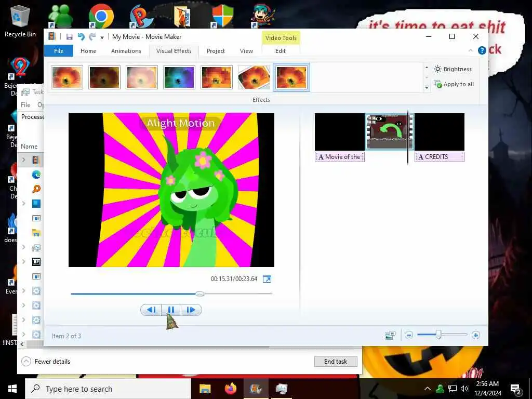Save the project using the floppy disk icon
Image resolution: width=532 pixels, height=399 pixels.
click(69, 37)
